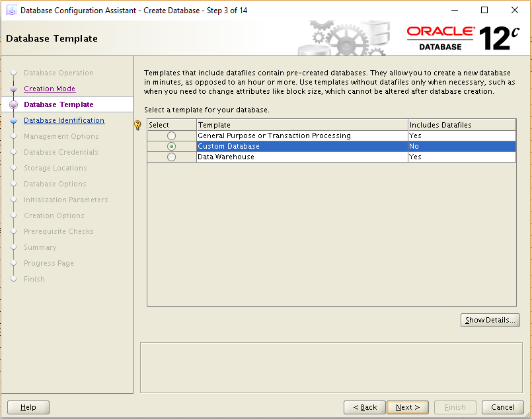
Task: Select General Purpose or Transaction Processing template
Action: tap(171, 135)
